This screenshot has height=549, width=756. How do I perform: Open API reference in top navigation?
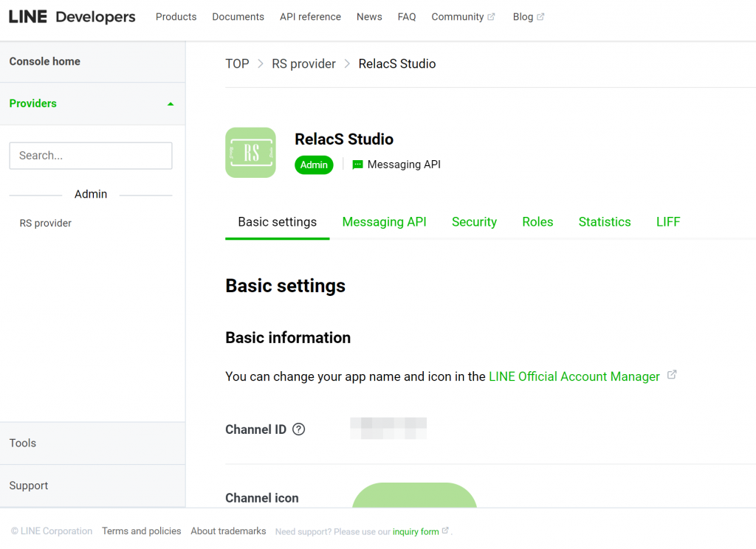click(311, 17)
